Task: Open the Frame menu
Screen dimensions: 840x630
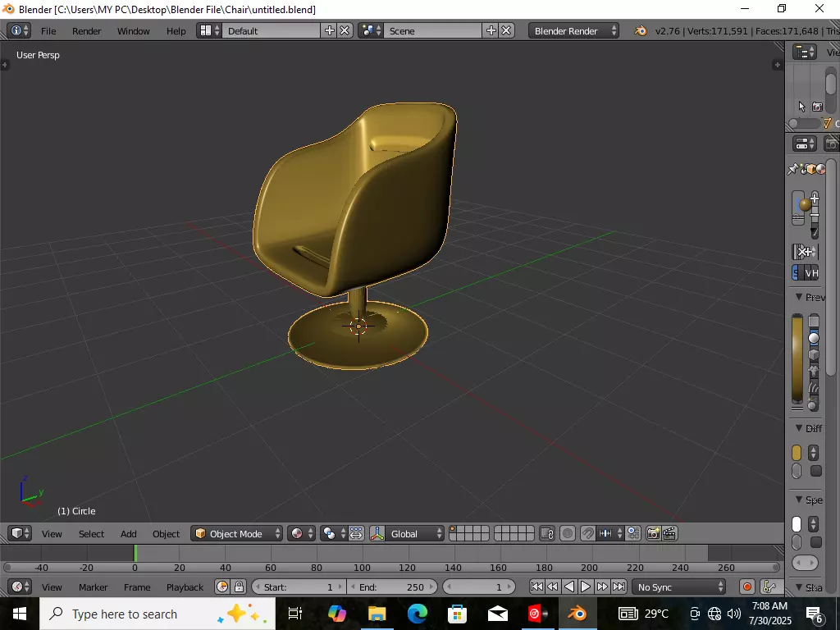Action: click(x=137, y=587)
